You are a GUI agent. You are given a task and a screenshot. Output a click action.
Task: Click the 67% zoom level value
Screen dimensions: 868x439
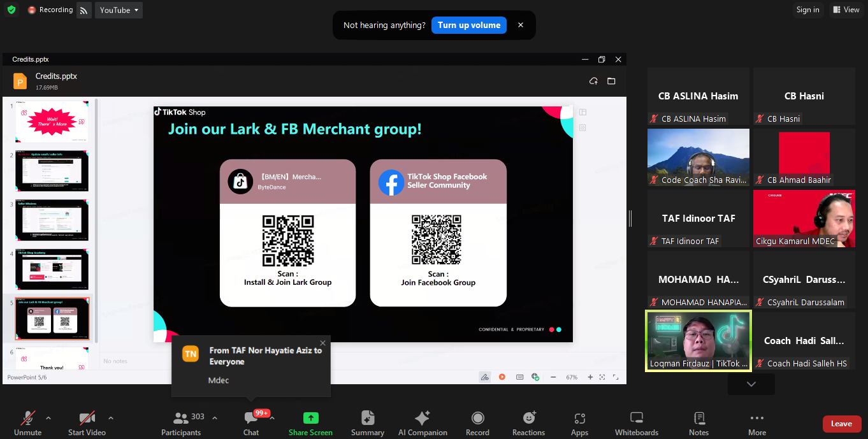click(572, 377)
